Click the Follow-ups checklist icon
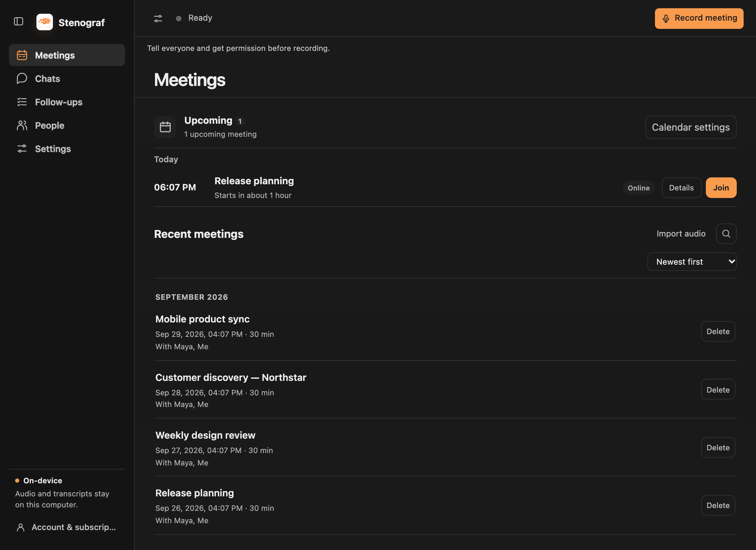This screenshot has width=756, height=550. 22,102
